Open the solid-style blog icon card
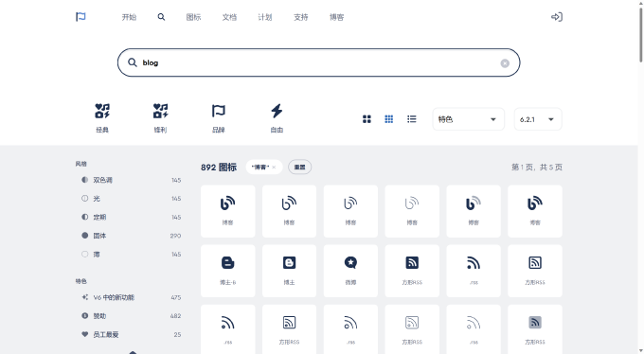 point(228,211)
